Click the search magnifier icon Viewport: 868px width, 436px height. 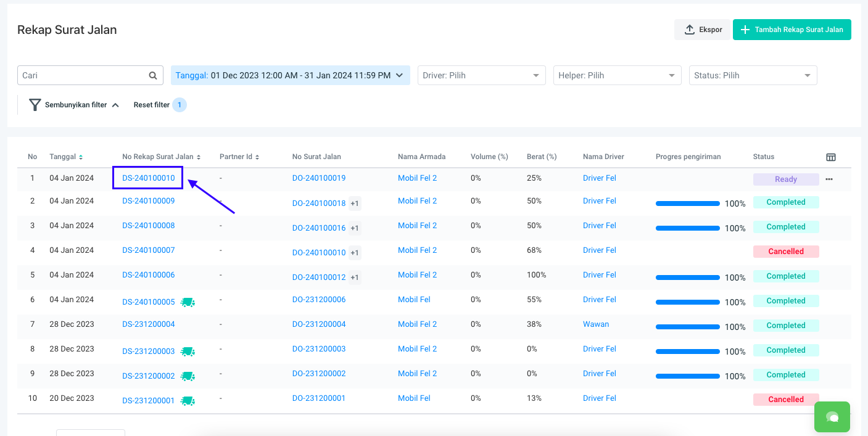pyautogui.click(x=153, y=75)
